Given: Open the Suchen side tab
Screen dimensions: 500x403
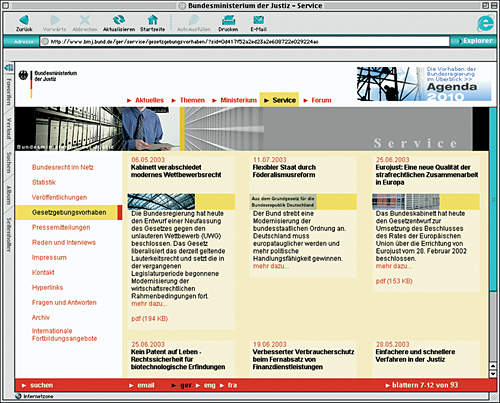Looking at the screenshot, I should [x=9, y=163].
